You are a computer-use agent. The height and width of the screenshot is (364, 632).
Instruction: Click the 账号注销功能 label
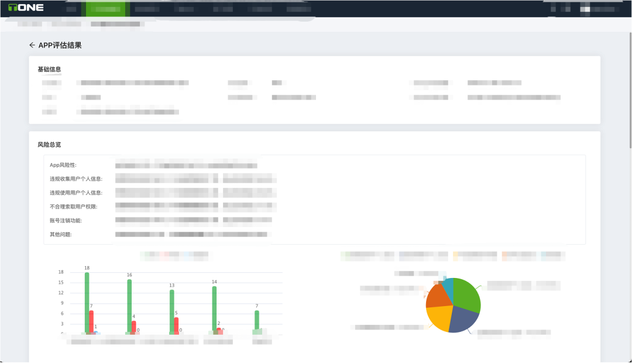pos(66,221)
